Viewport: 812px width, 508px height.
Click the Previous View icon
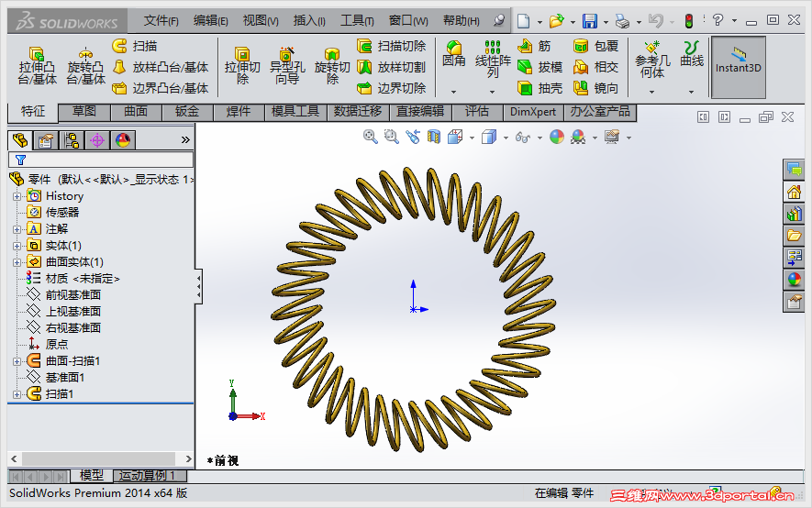pos(413,138)
